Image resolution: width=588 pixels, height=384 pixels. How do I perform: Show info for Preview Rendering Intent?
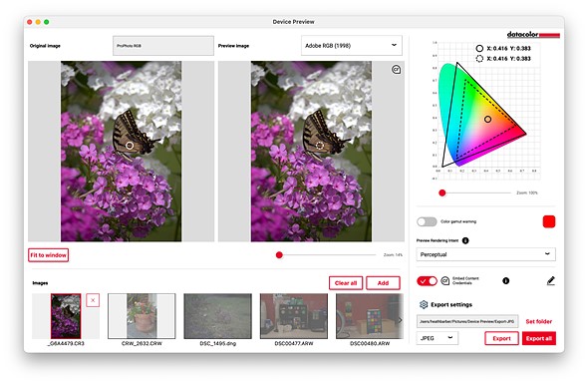click(465, 240)
